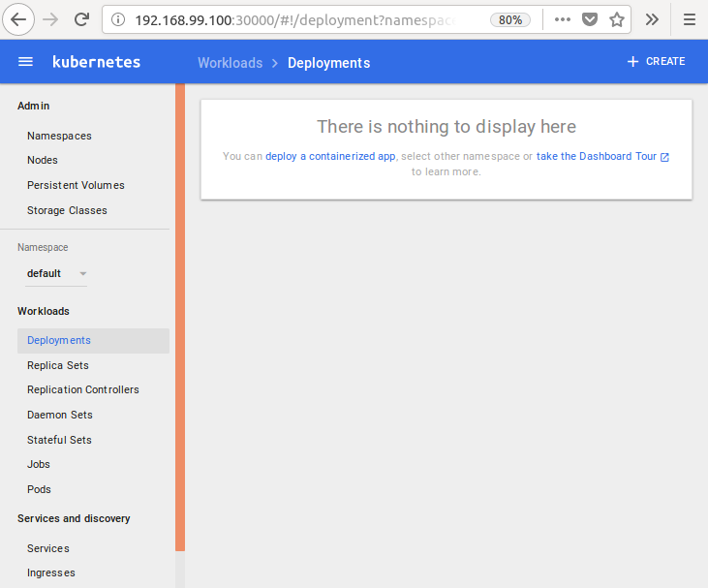This screenshot has height=588, width=708.
Task: Save page to Pocket icon
Action: point(590,19)
